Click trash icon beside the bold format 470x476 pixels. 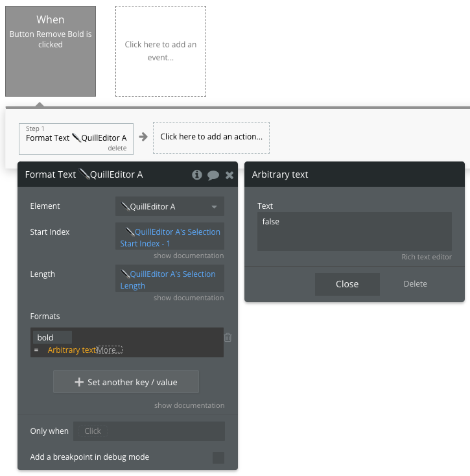228,337
